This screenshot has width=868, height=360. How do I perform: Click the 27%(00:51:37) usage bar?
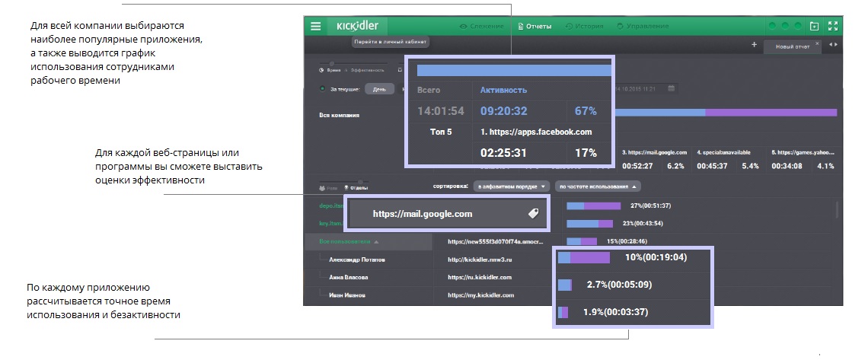(594, 205)
